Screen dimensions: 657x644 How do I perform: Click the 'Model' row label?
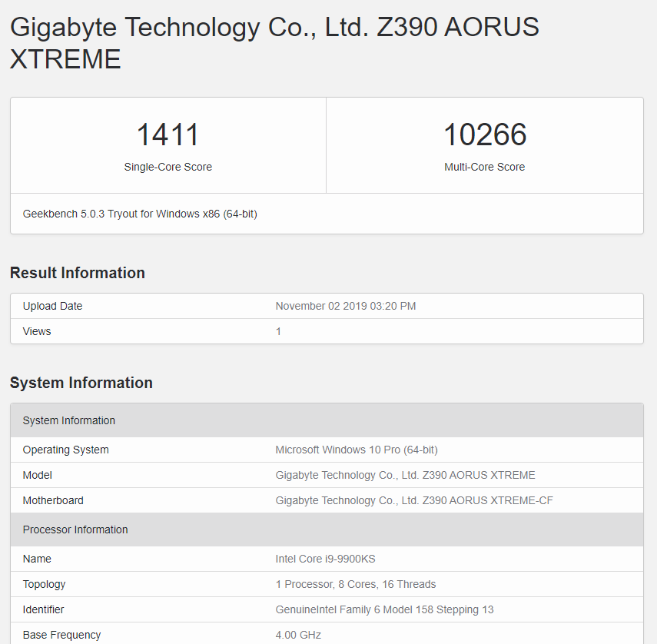(38, 475)
